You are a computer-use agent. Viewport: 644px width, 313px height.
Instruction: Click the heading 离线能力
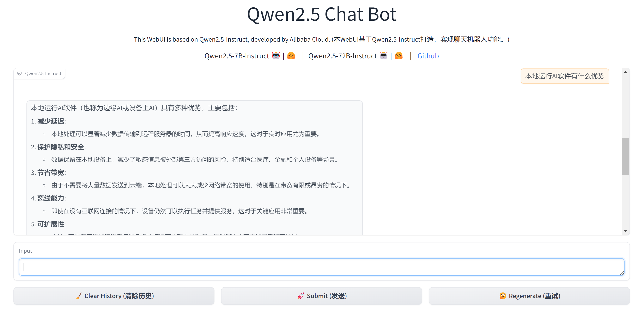(51, 198)
